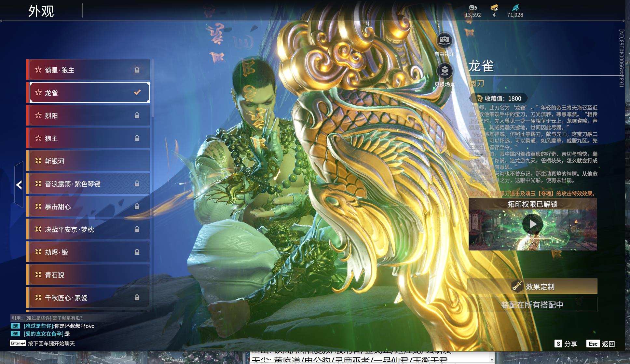The height and width of the screenshot is (364, 630).
Task: Click scroll-down arrow in background window
Action: [492, 360]
